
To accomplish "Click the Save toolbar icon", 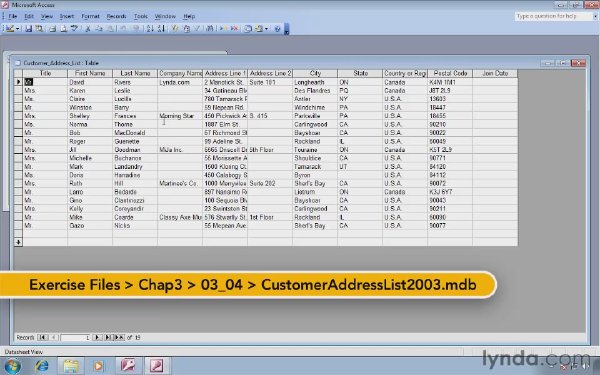I will click(x=28, y=29).
